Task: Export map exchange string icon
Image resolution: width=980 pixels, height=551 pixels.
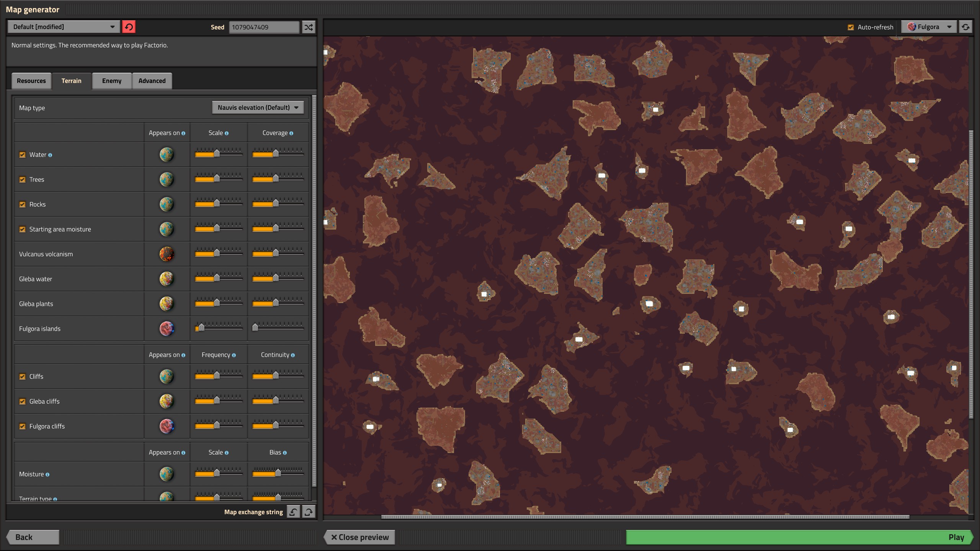Action: (309, 512)
